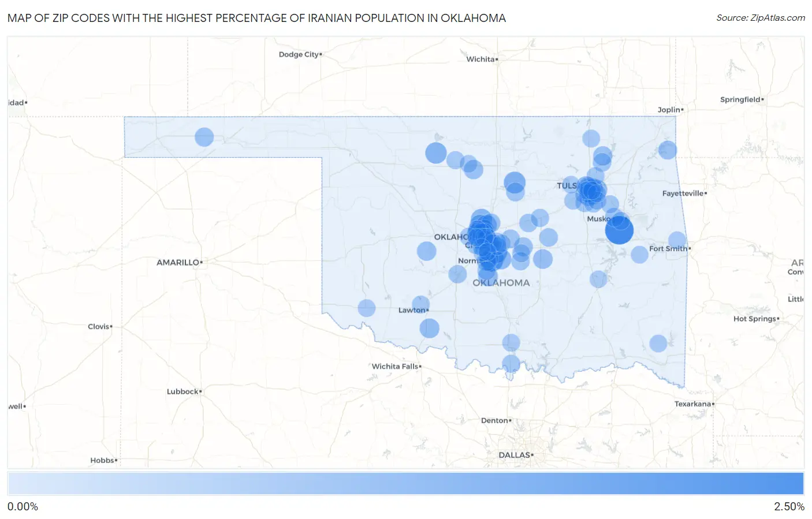Click the dark bubble in north-central Oklahoma

coord(436,153)
